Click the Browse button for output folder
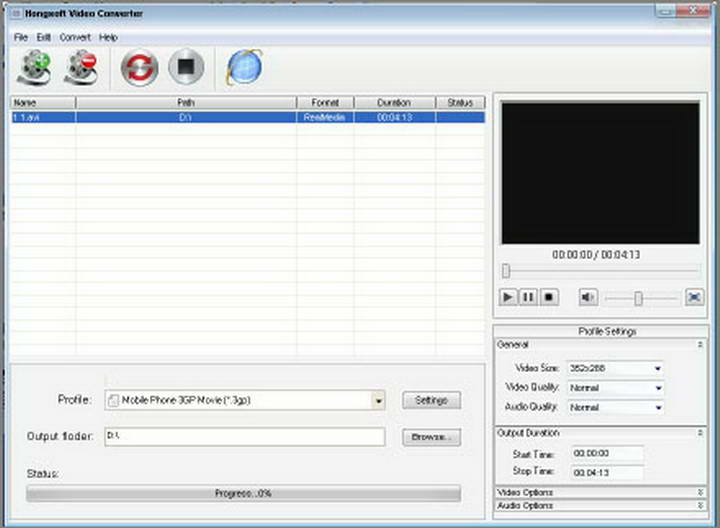Image resolution: width=720 pixels, height=528 pixels. 431,438
